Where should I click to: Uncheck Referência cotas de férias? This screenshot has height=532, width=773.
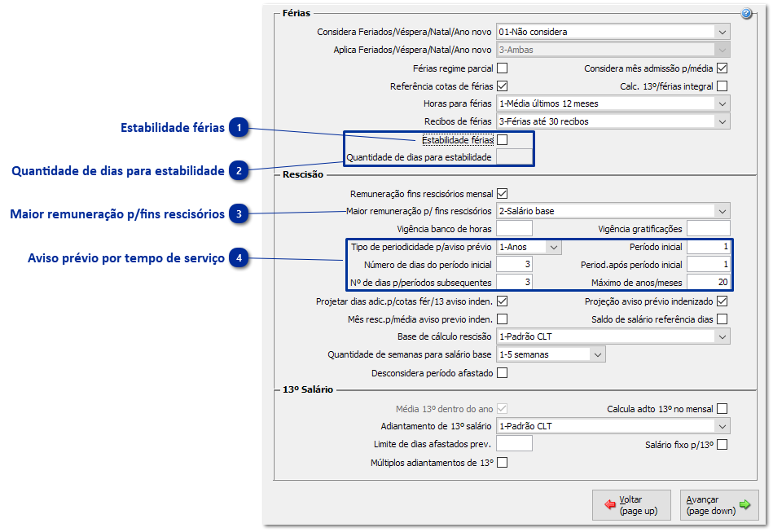(x=503, y=86)
